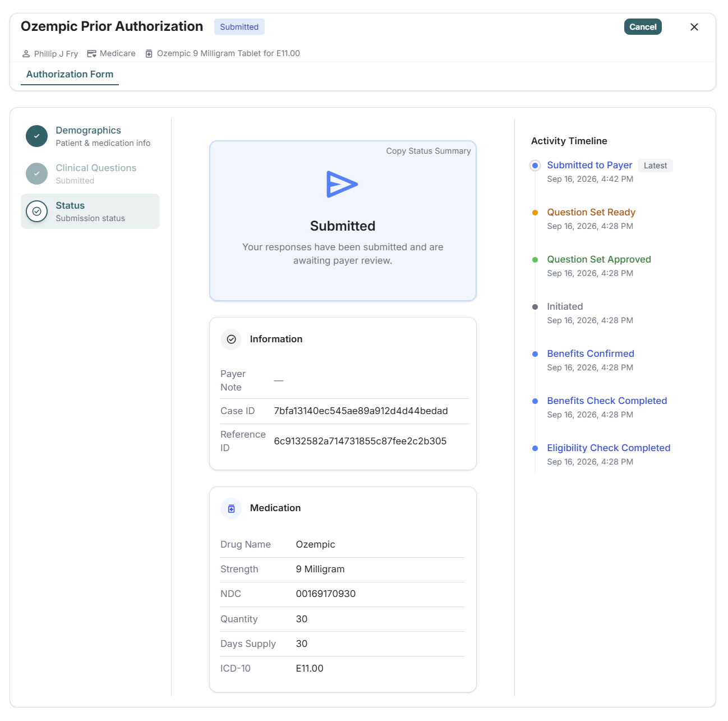The image size is (728, 721).
Task: Click the Information card check icon
Action: coord(231,339)
